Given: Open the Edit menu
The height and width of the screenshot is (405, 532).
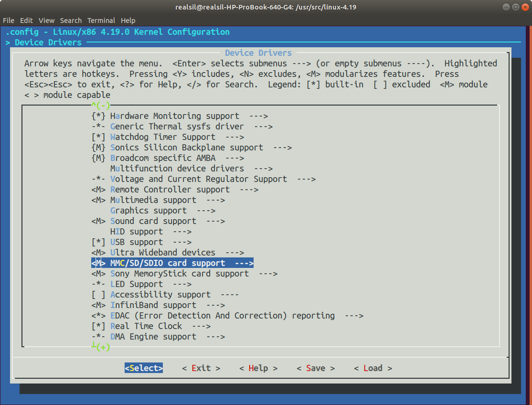Looking at the screenshot, I should [x=26, y=21].
